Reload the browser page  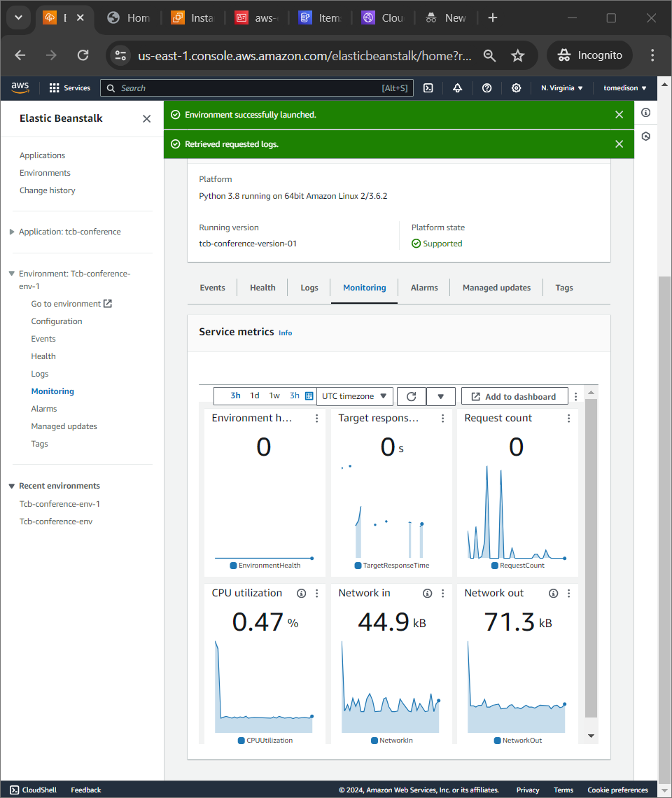click(83, 55)
